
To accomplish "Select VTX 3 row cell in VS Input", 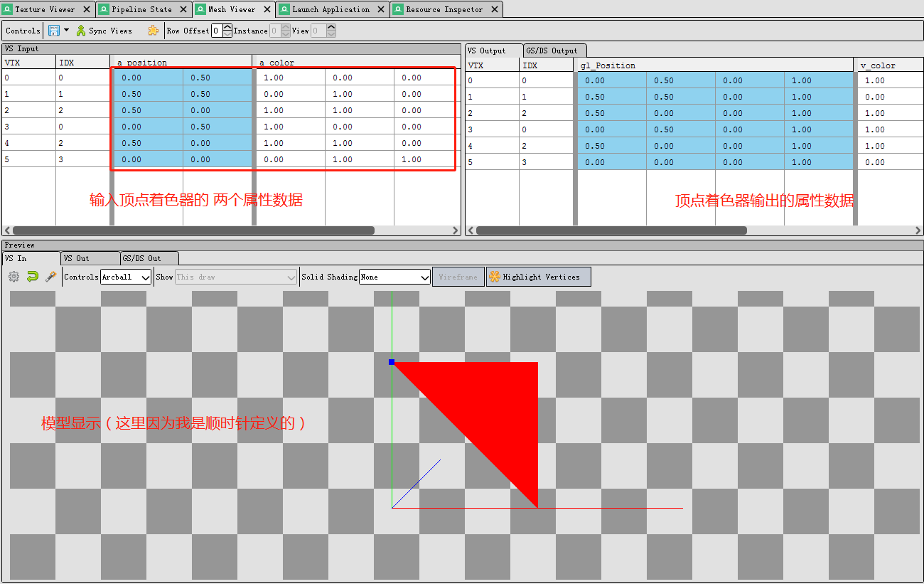I will [28, 127].
